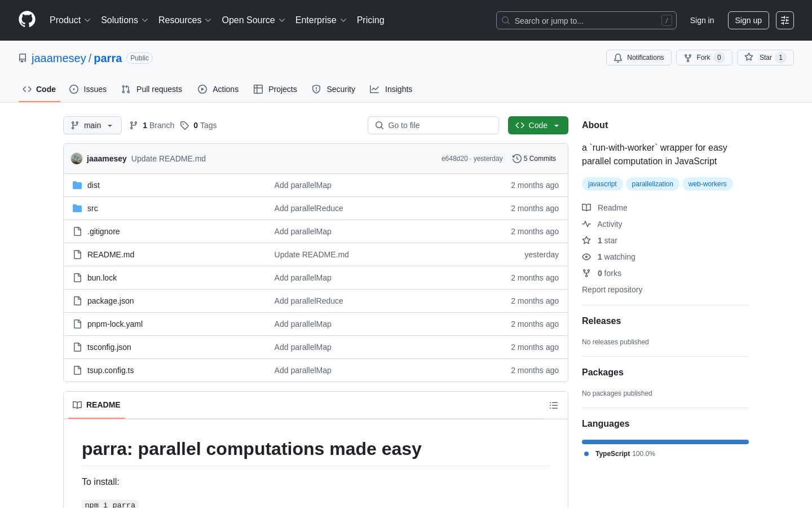
Task: Fork the parra repository
Action: pos(704,58)
